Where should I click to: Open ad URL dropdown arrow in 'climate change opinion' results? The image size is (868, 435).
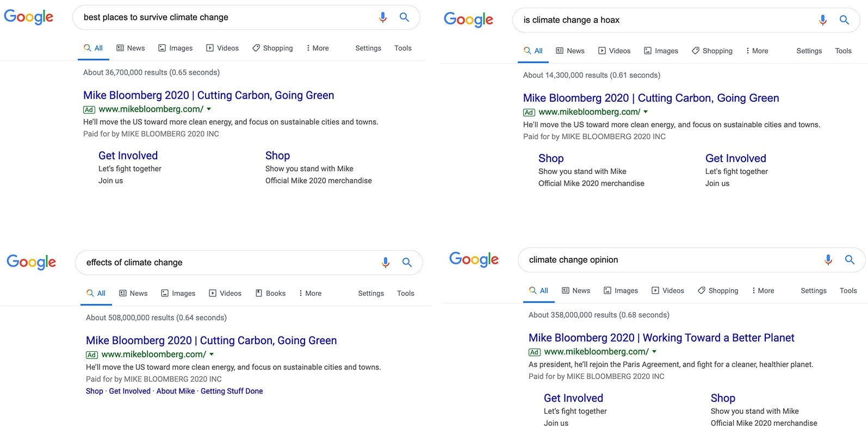point(654,352)
